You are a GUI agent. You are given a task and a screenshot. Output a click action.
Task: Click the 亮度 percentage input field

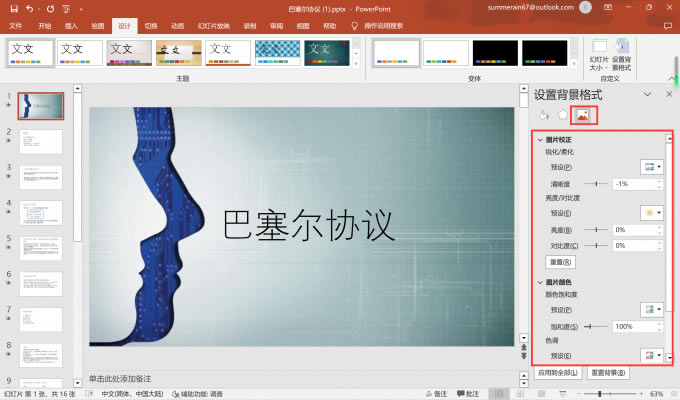click(633, 230)
